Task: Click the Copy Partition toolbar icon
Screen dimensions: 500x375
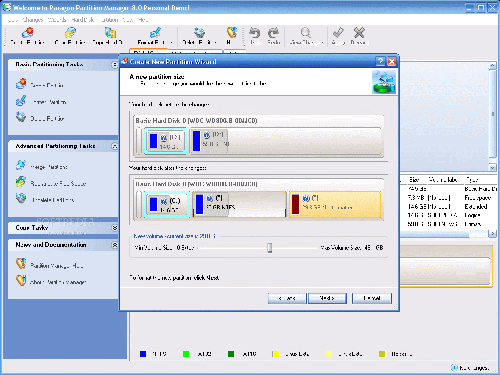Action: click(70, 33)
